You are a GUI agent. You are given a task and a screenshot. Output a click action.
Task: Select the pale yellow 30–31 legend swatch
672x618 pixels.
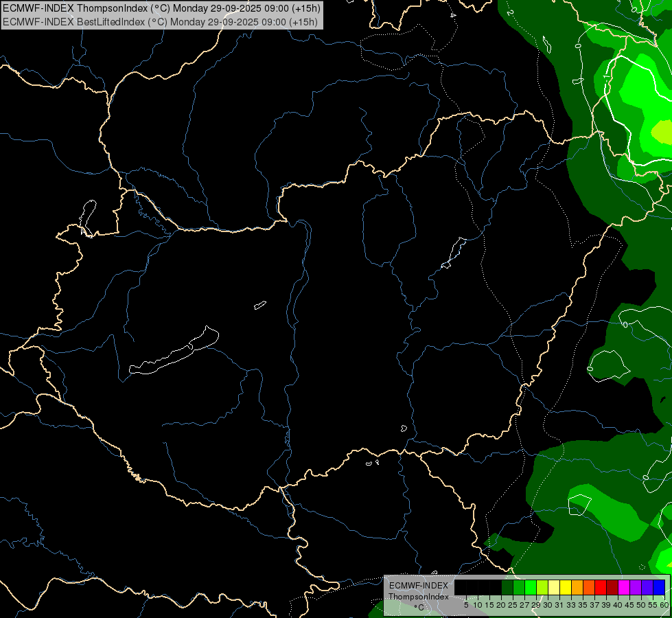pyautogui.click(x=554, y=587)
